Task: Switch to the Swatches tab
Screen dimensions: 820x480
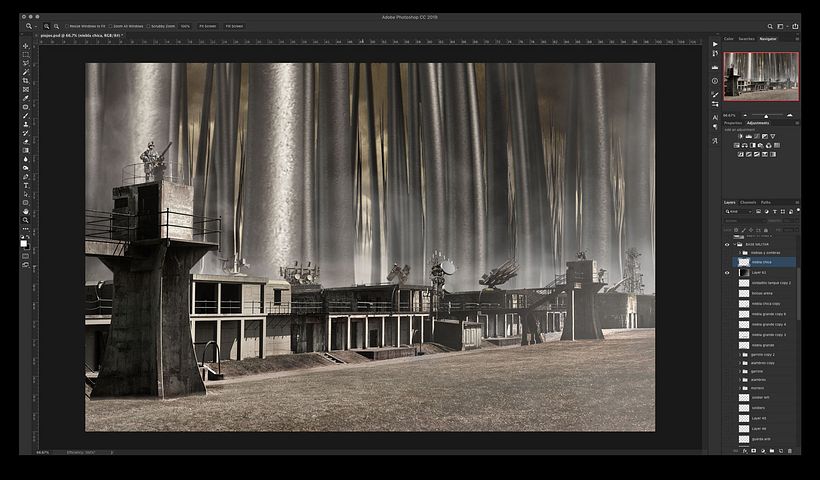Action: point(746,39)
